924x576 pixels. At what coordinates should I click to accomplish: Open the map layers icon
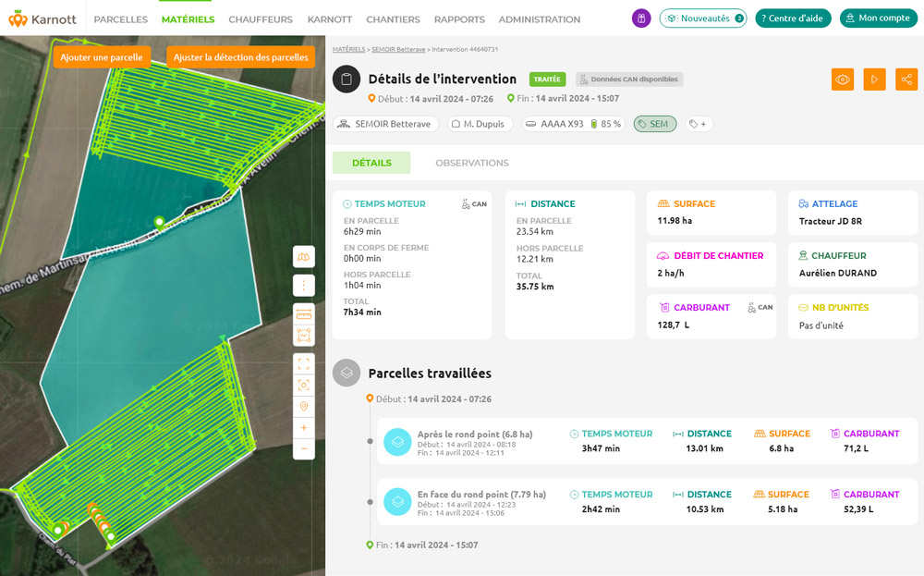[x=304, y=256]
